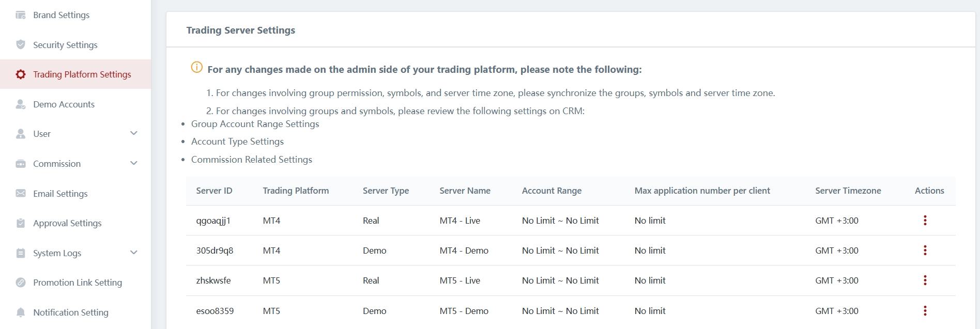The width and height of the screenshot is (980, 329).
Task: Click the Notification Setting bell icon
Action: (x=21, y=312)
